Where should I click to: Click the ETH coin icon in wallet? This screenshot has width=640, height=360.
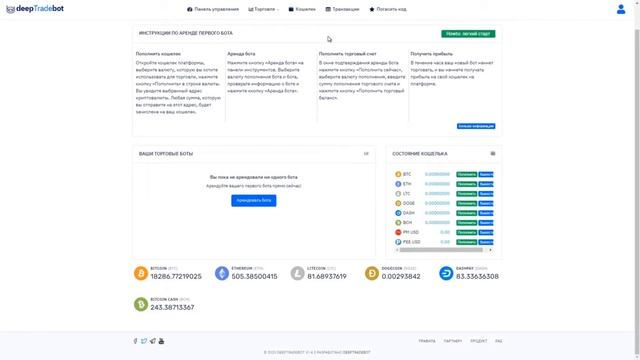pyautogui.click(x=398, y=184)
